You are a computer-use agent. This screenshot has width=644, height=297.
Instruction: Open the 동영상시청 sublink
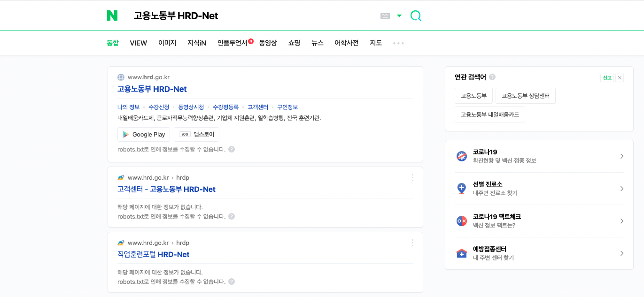(191, 107)
